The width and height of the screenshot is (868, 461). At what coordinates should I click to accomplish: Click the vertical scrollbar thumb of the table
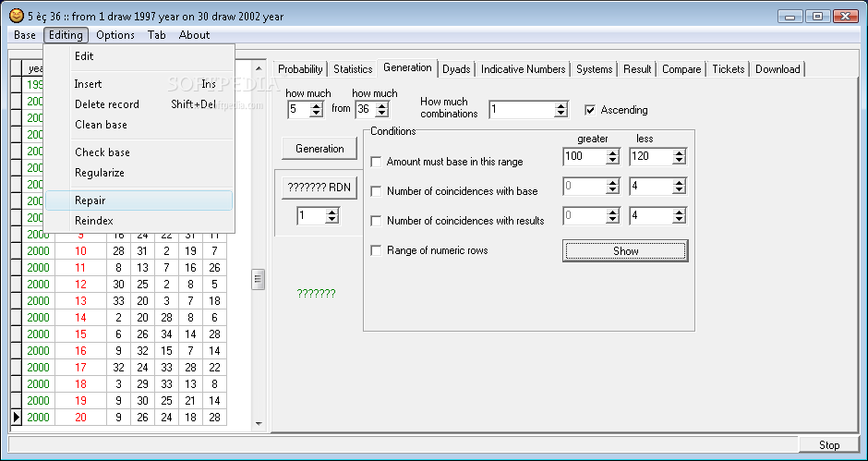coord(258,279)
